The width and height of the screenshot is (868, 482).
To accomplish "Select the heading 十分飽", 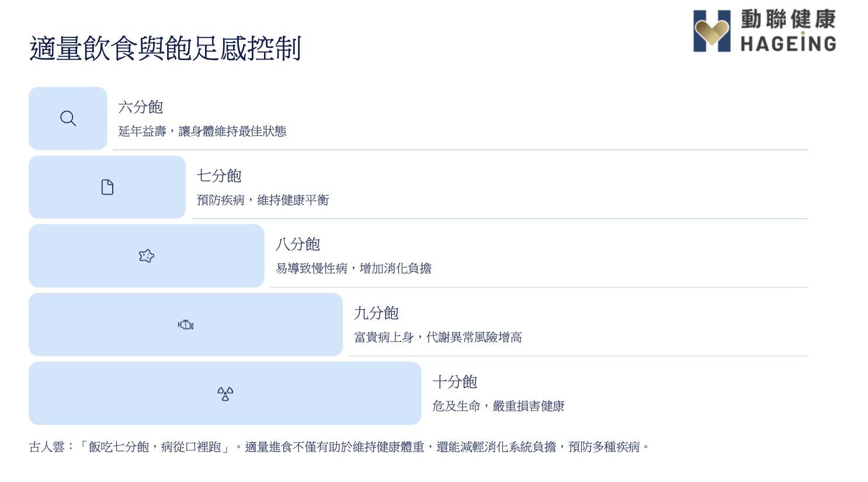I will (x=455, y=382).
